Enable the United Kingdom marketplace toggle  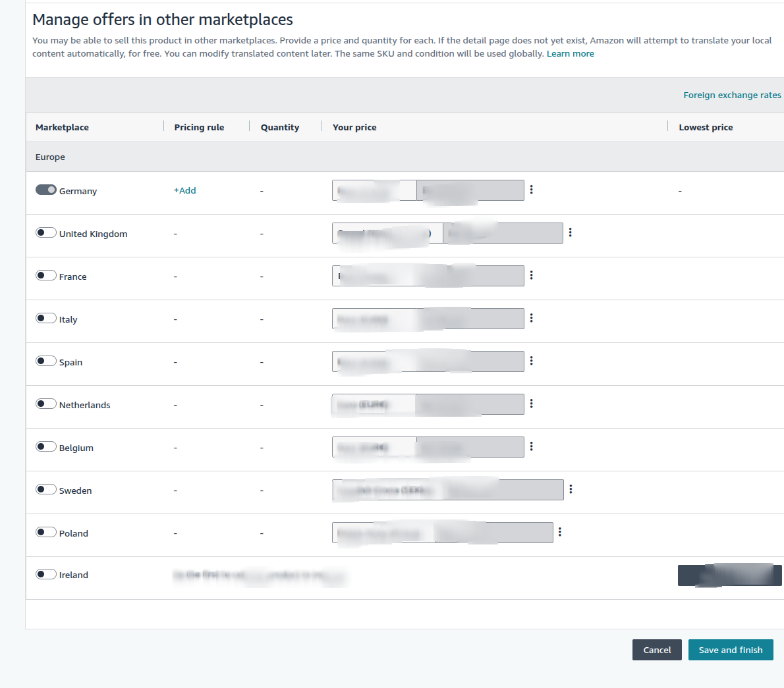tap(45, 232)
